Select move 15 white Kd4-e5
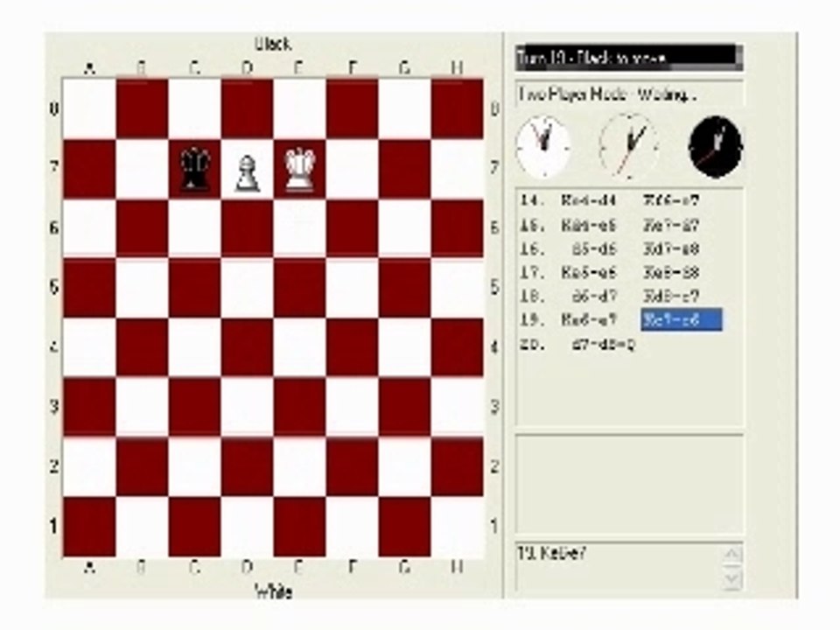Image resolution: width=840 pixels, height=630 pixels. (588, 226)
